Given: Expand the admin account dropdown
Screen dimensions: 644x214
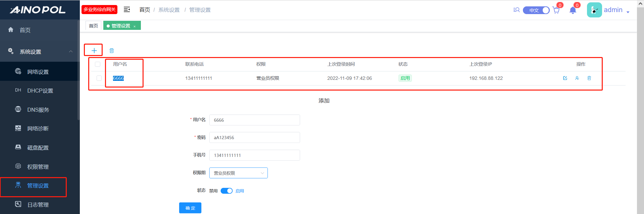Looking at the screenshot, I should (x=628, y=12).
